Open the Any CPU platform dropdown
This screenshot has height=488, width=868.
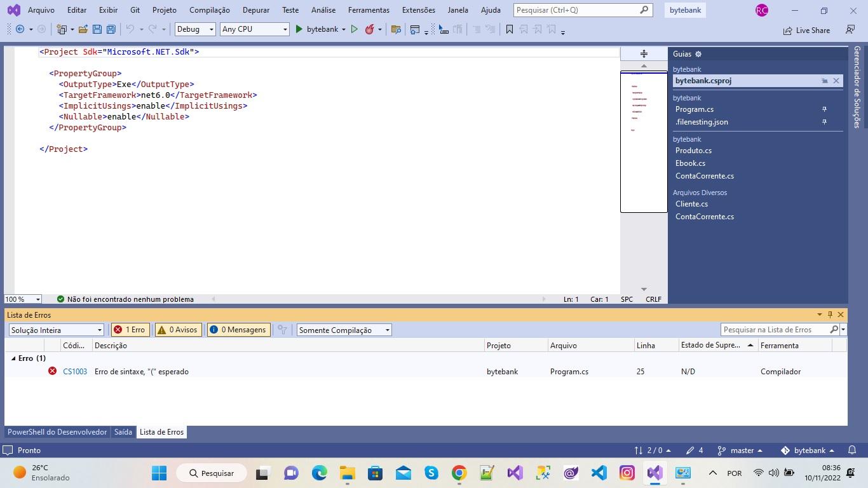[x=254, y=29]
